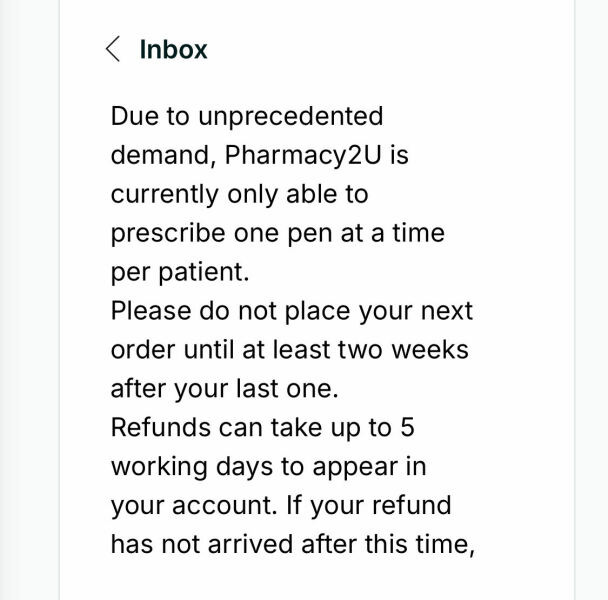Tap the back chevron arrow
This screenshot has height=600, width=608.
tap(114, 49)
